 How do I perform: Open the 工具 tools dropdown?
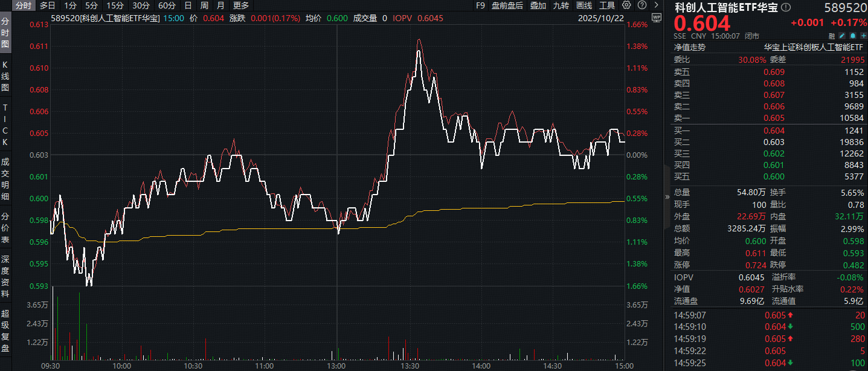coord(606,5)
